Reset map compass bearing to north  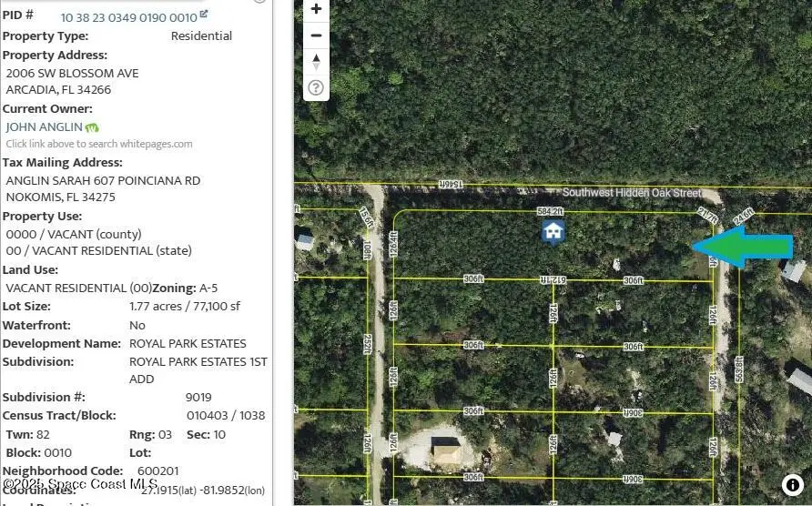point(316,62)
